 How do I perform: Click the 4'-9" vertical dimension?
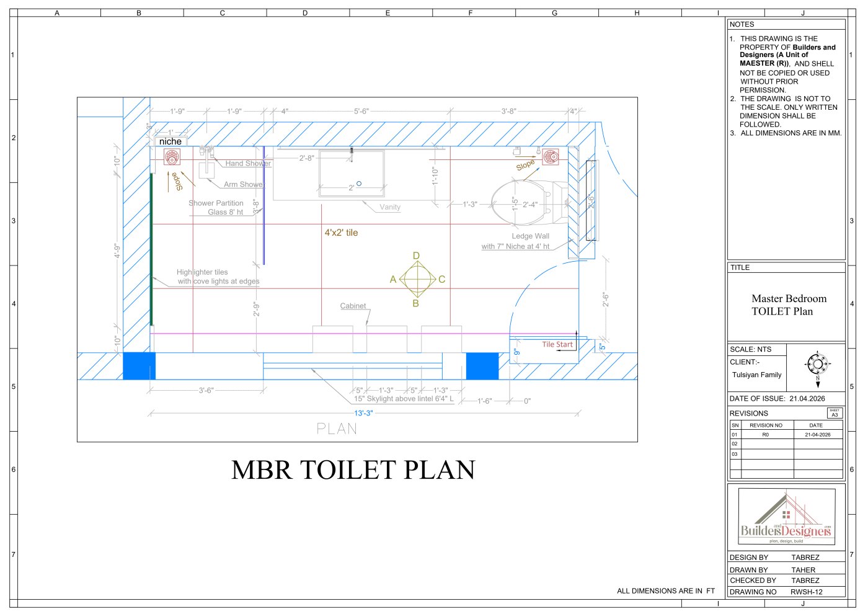(117, 251)
